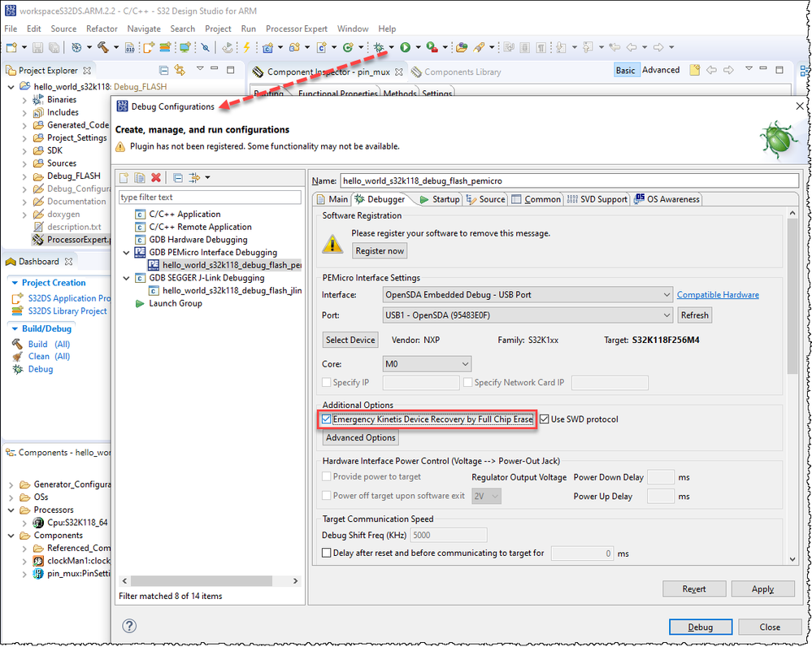Click the Advanced Options button
The height and width of the screenshot is (647, 812).
point(360,438)
